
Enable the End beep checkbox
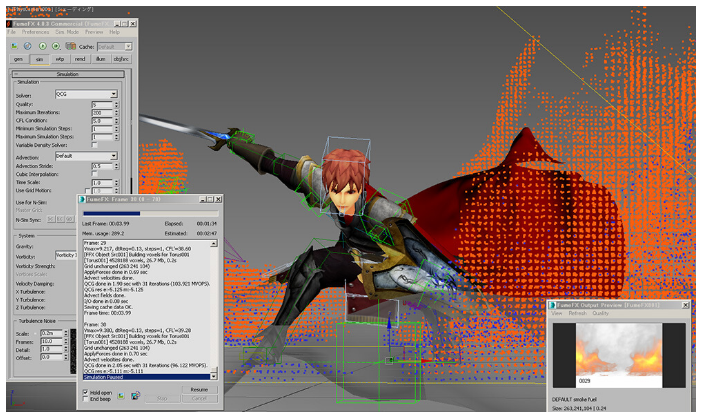pyautogui.click(x=85, y=399)
